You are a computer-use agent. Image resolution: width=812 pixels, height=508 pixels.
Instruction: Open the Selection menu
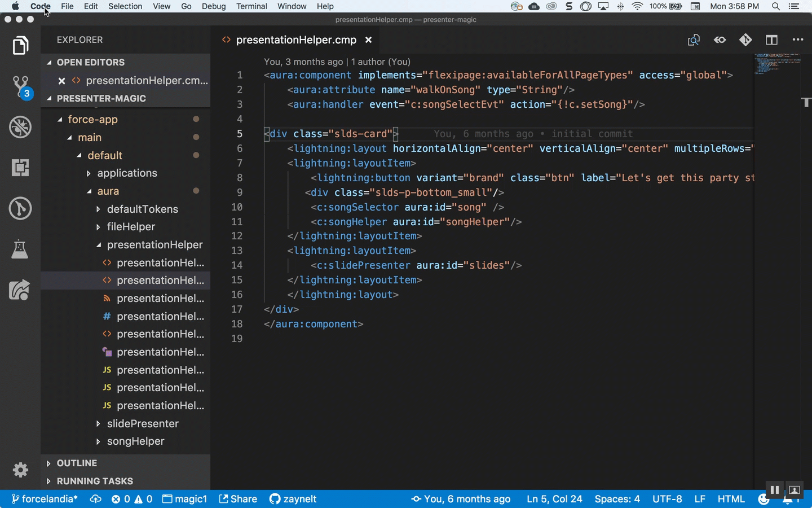(125, 6)
